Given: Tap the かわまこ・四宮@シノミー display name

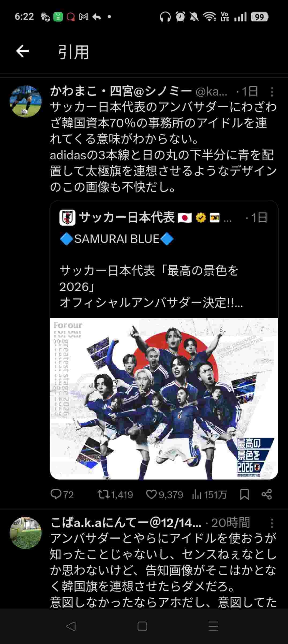Looking at the screenshot, I should 121,92.
